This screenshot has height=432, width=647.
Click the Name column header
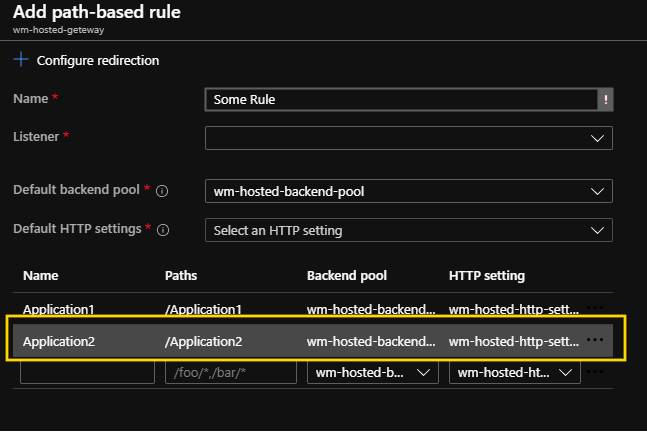click(40, 276)
